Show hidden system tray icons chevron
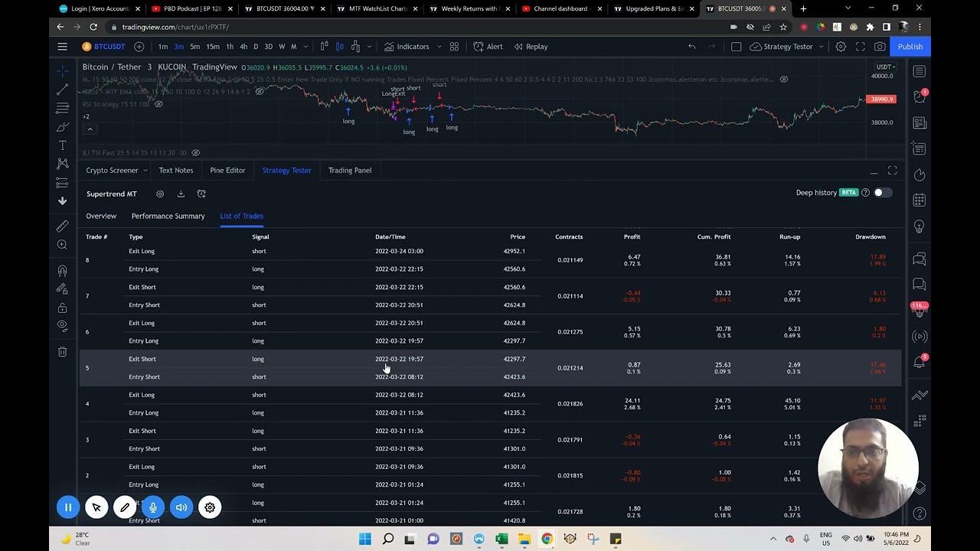Viewport: 980px width, 551px height. [773, 540]
